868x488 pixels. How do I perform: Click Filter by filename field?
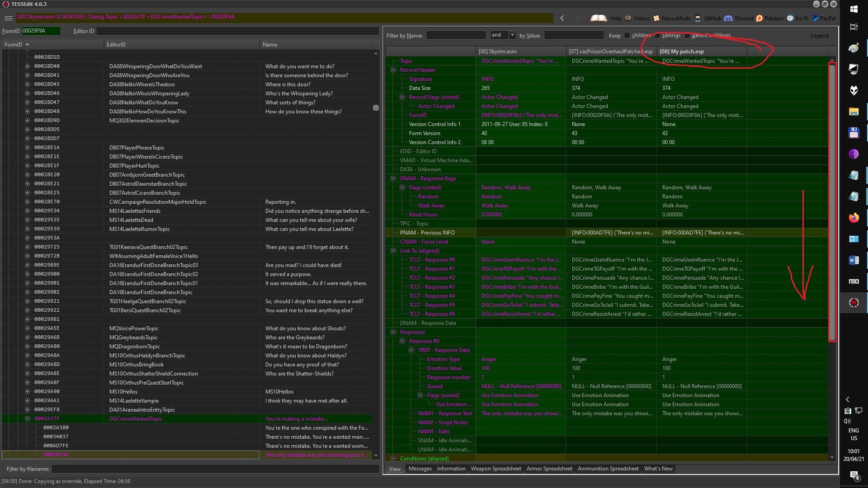coord(215,469)
